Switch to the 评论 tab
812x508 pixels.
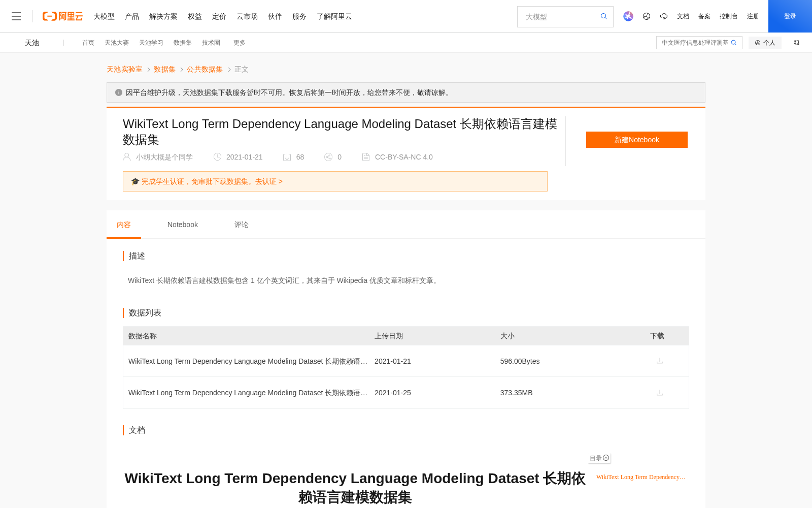click(242, 225)
